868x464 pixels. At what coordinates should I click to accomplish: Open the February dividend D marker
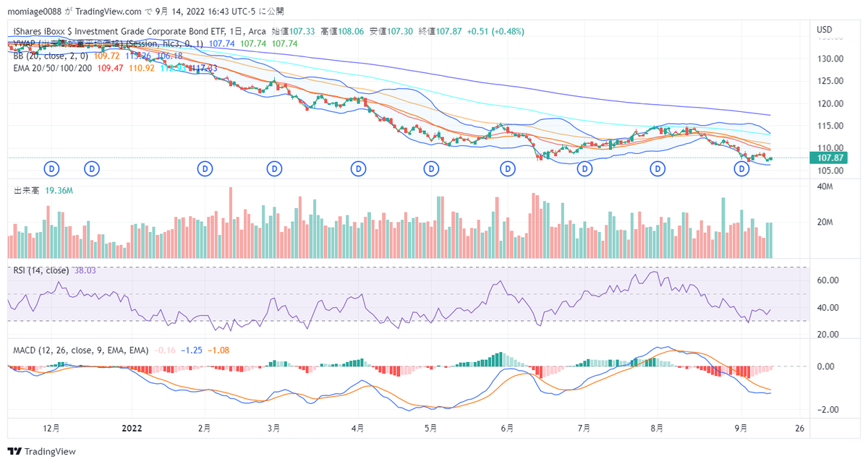tap(205, 168)
